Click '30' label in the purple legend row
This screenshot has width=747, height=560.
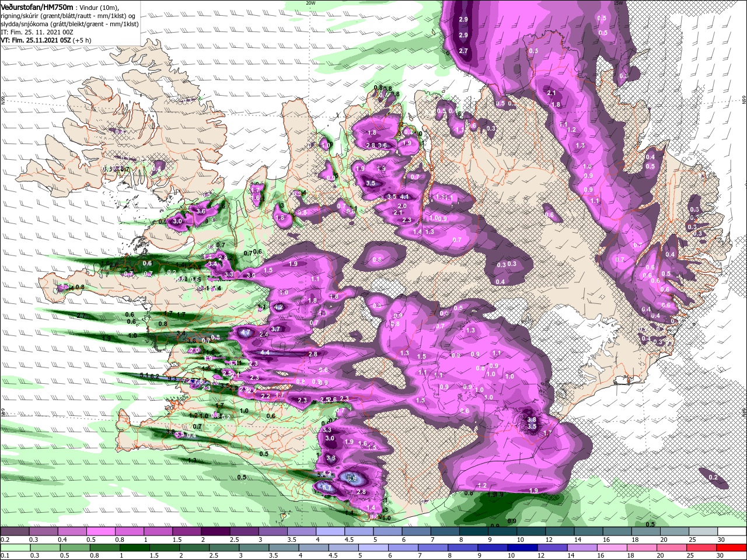pos(721,540)
